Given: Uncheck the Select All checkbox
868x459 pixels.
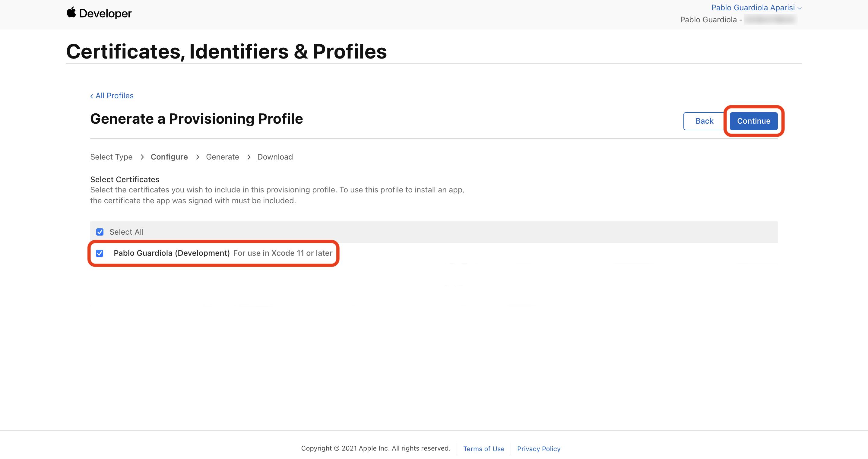Looking at the screenshot, I should [100, 232].
